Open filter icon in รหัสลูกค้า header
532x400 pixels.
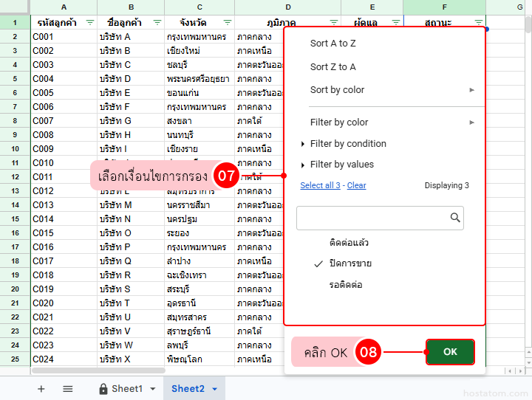tap(90, 23)
